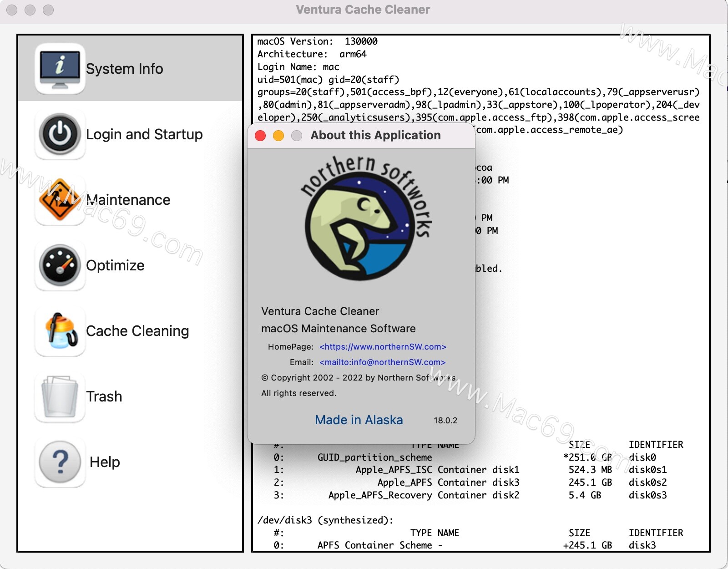The height and width of the screenshot is (569, 728).
Task: Click the Copyright 2002 - 2022 line
Action: [x=359, y=378]
